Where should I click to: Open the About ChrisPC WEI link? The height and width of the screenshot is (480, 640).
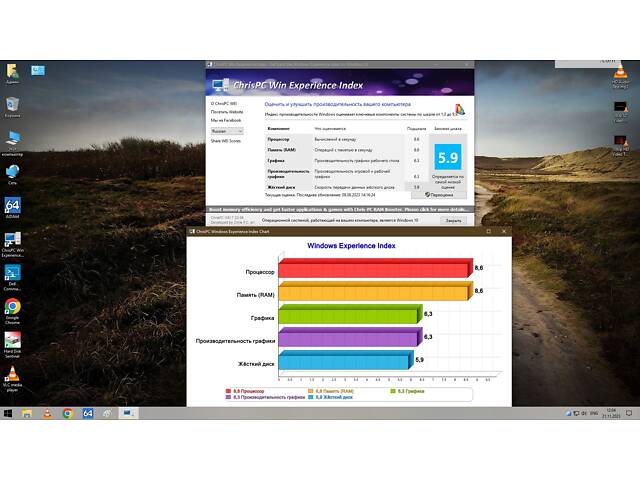[x=224, y=104]
